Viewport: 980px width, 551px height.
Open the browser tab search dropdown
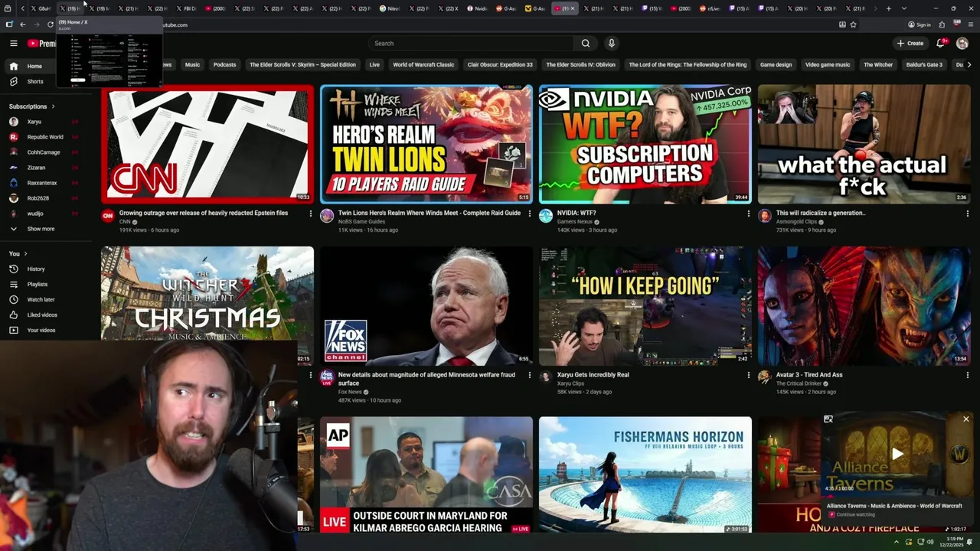(904, 8)
